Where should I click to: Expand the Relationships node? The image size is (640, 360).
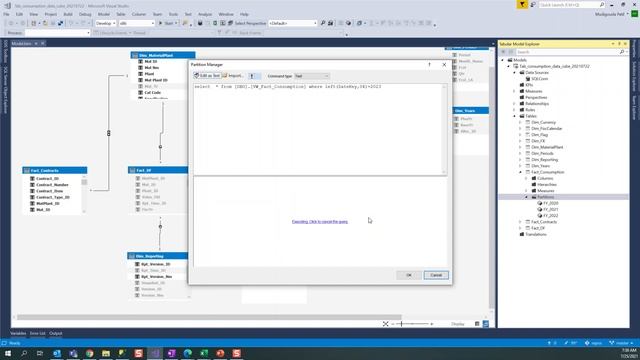click(x=515, y=104)
